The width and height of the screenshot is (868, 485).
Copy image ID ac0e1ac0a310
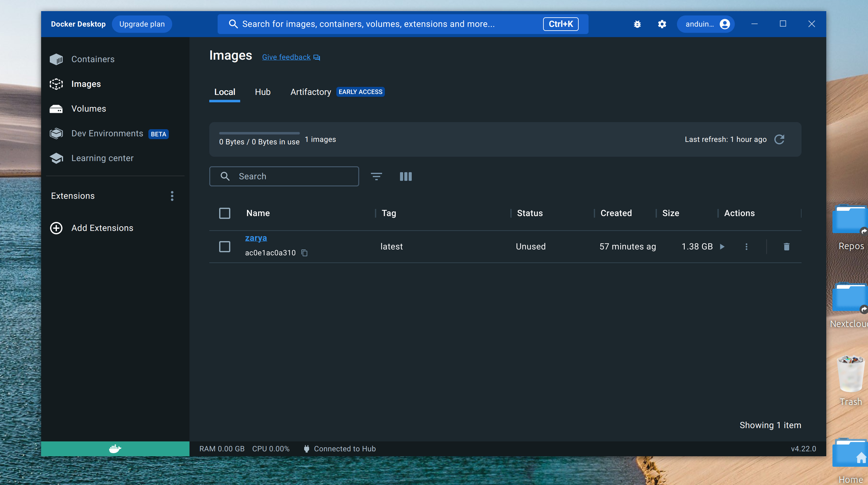304,253
